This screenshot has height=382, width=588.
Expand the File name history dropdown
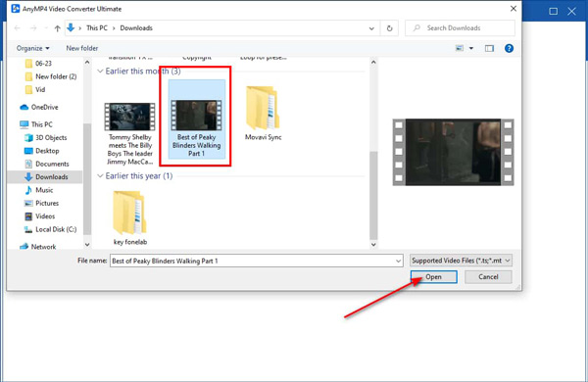pyautogui.click(x=398, y=261)
